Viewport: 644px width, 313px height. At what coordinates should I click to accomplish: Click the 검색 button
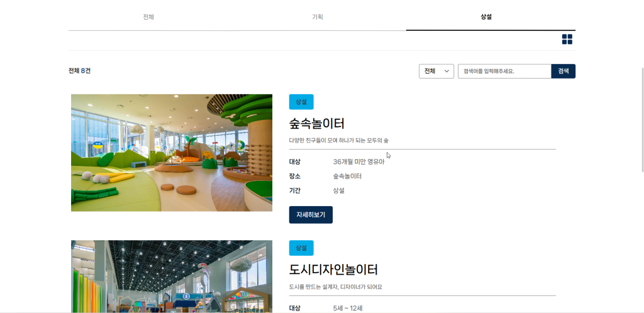[x=563, y=71]
